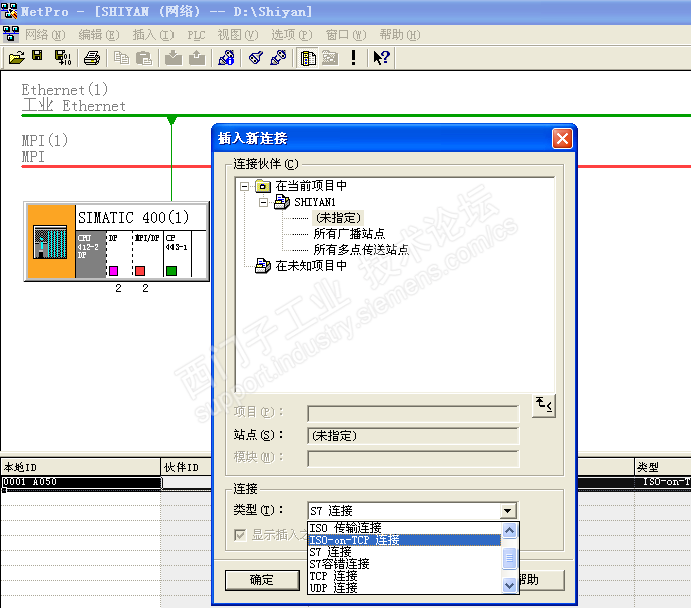692x608 pixels.
Task: Click the dropdown list scroll down arrow
Action: click(509, 585)
